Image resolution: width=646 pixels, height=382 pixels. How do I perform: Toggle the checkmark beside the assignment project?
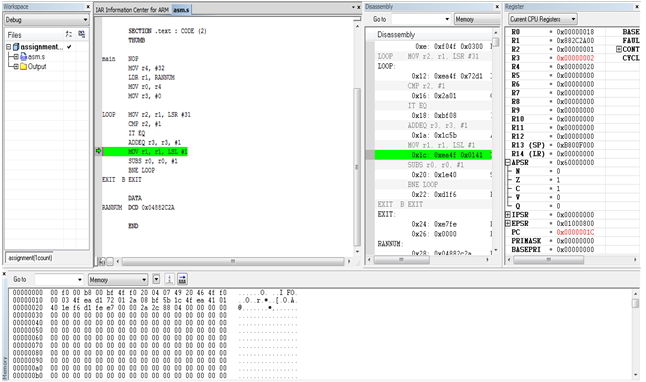(69, 47)
